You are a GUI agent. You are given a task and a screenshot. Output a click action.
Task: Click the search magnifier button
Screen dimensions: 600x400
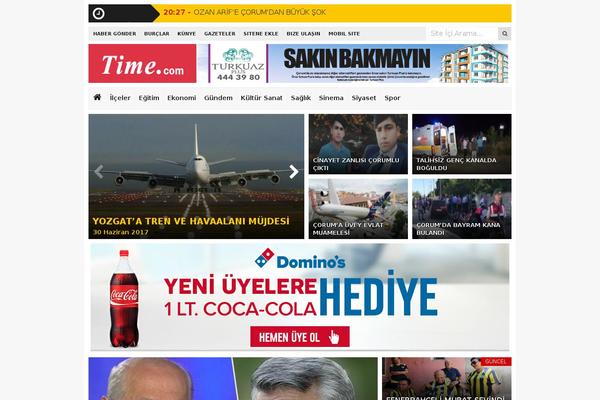point(504,34)
